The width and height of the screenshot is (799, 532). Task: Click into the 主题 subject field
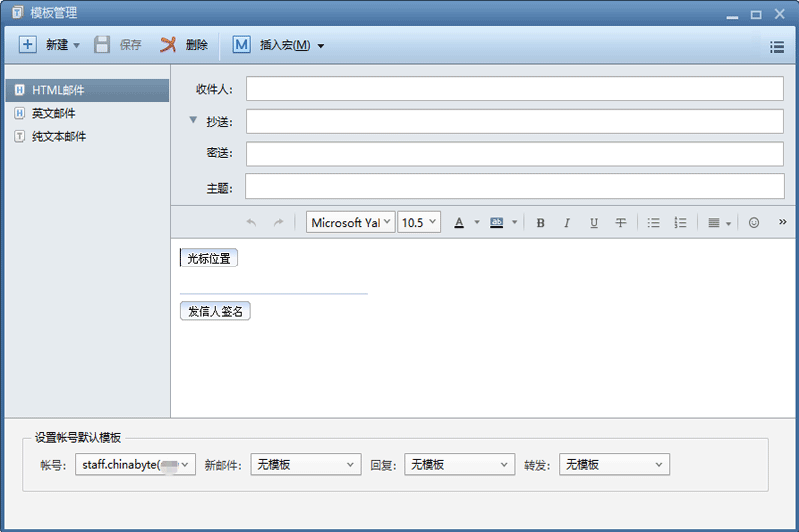(514, 187)
